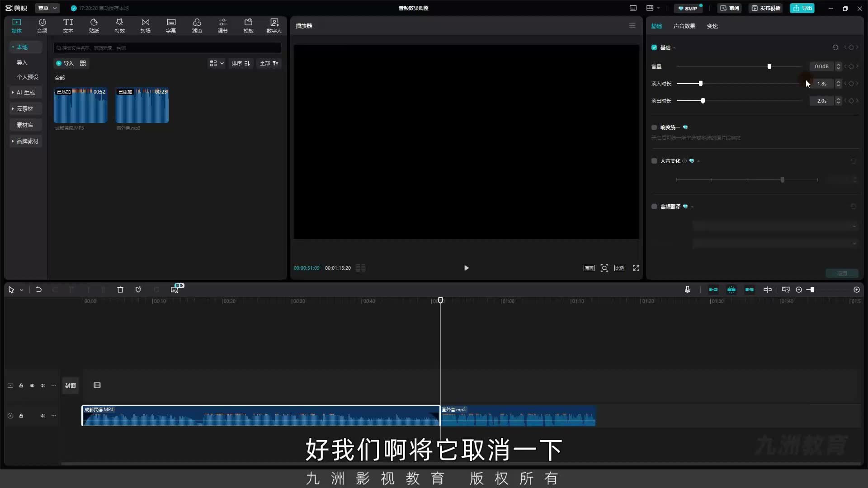Click the 封面 cover button

point(70,385)
